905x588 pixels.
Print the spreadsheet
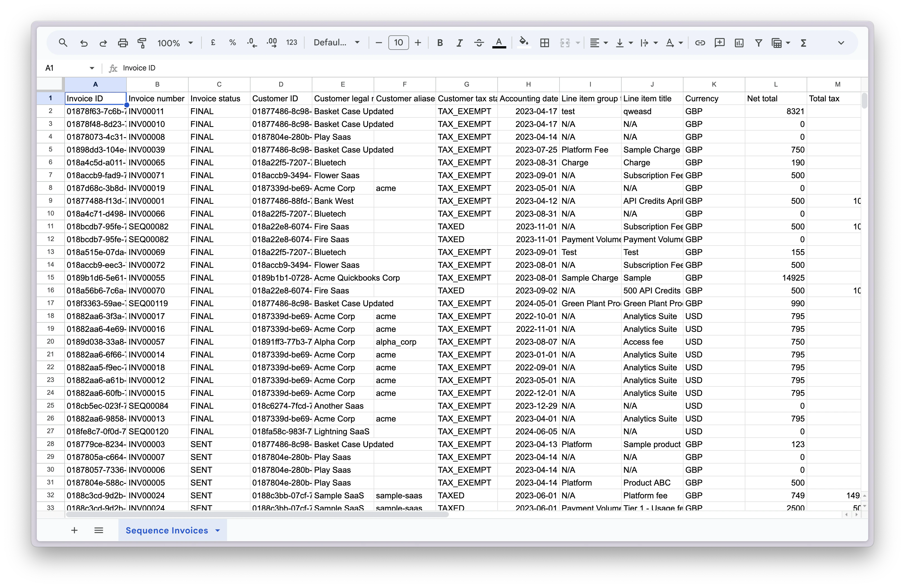click(122, 43)
